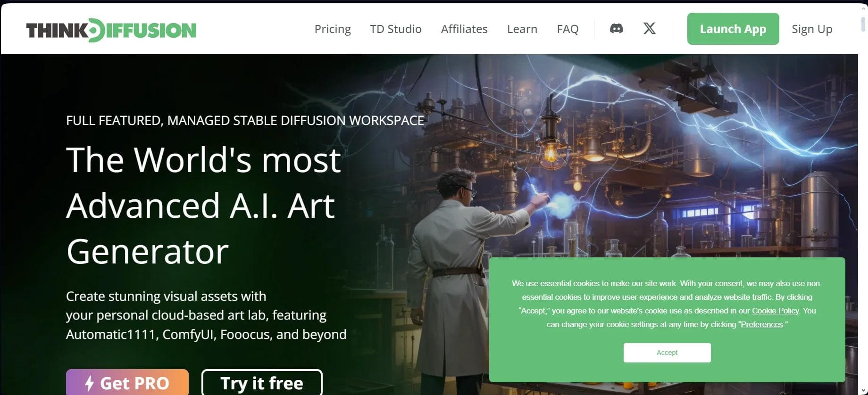Open the Cookie Policy link
Screen dimensions: 868x395
click(x=775, y=311)
